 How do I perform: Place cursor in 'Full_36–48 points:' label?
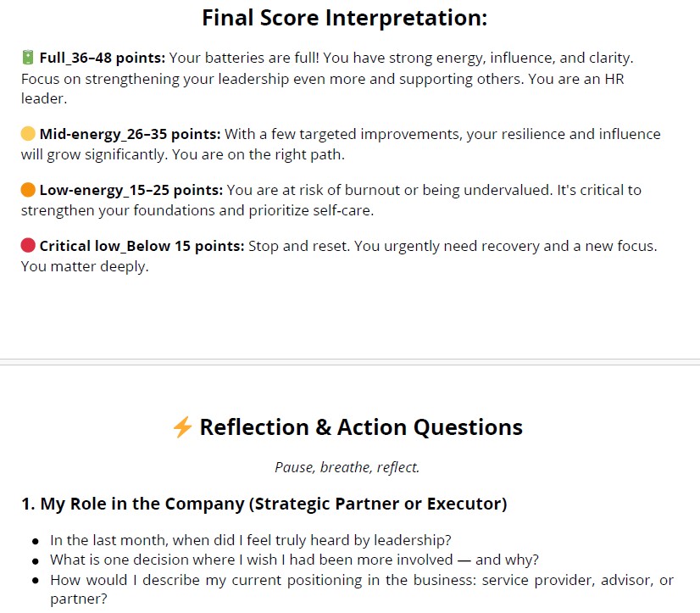[102, 58]
